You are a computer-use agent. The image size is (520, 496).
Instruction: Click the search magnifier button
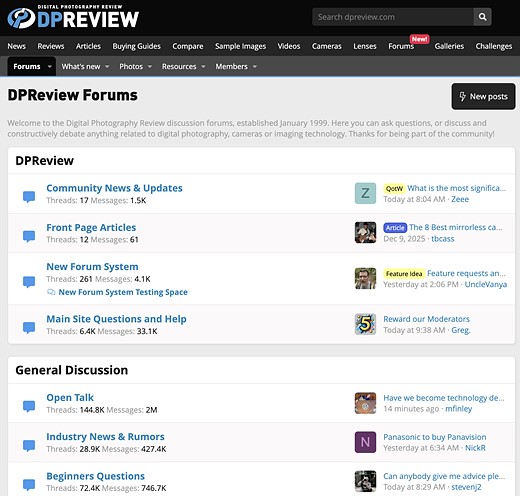point(482,17)
